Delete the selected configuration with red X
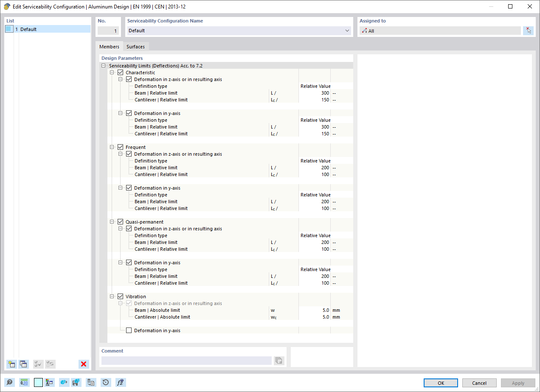540x392 pixels. coord(84,364)
